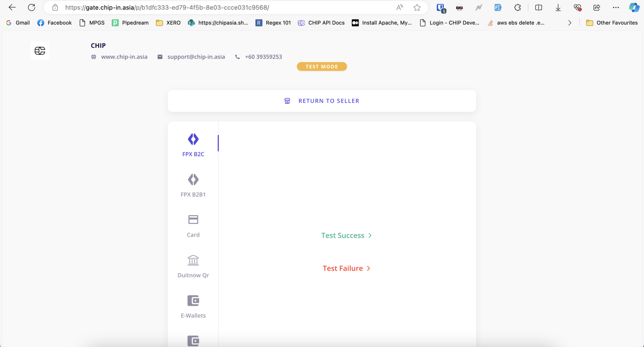The width and height of the screenshot is (644, 347).
Task: Click the CHIP merchant logo
Action: pyautogui.click(x=40, y=50)
